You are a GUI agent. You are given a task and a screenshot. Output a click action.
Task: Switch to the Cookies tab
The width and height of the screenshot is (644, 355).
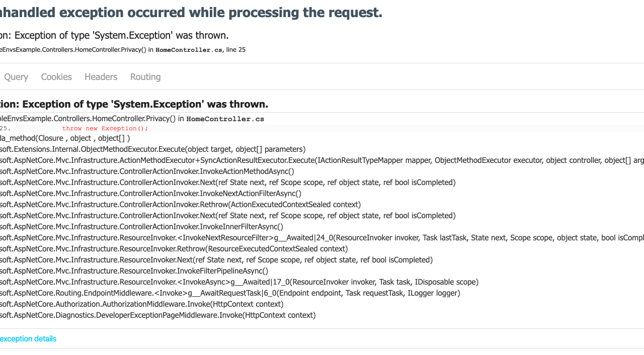click(56, 77)
